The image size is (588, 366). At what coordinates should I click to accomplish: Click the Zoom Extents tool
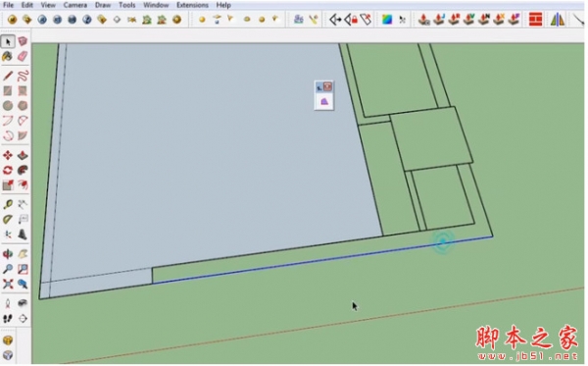click(8, 284)
